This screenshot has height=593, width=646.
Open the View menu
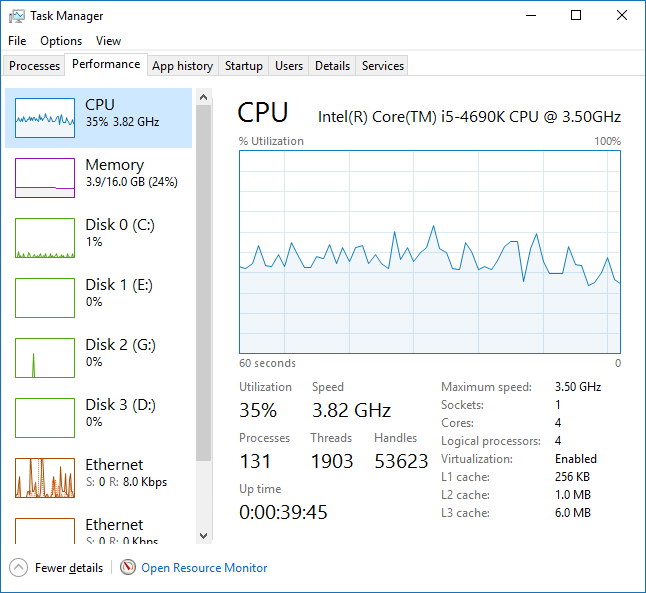(108, 41)
